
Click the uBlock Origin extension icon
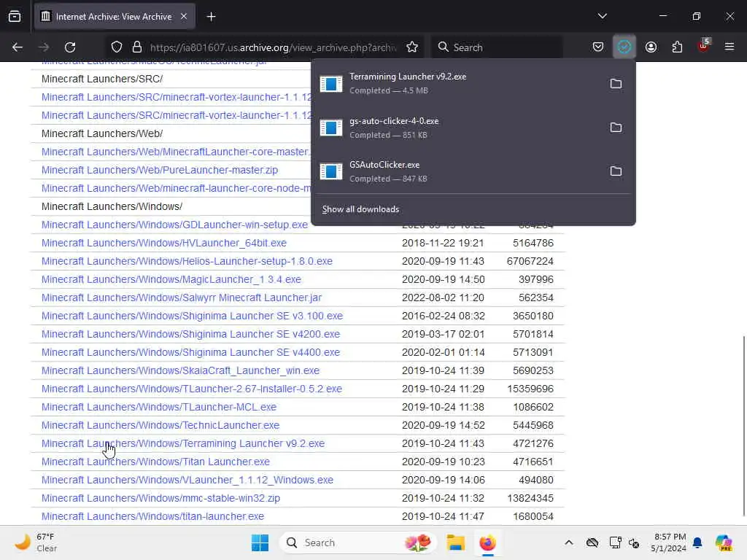point(704,46)
